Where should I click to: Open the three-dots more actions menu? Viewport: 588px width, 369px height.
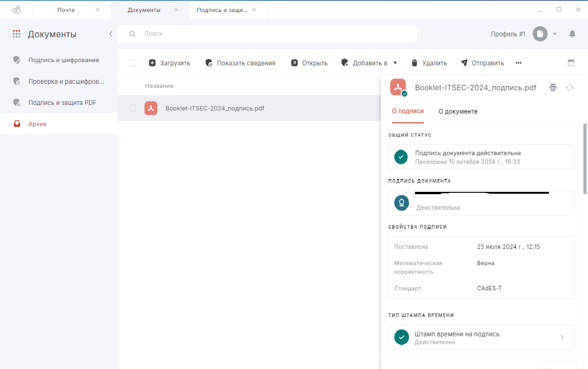click(x=519, y=63)
